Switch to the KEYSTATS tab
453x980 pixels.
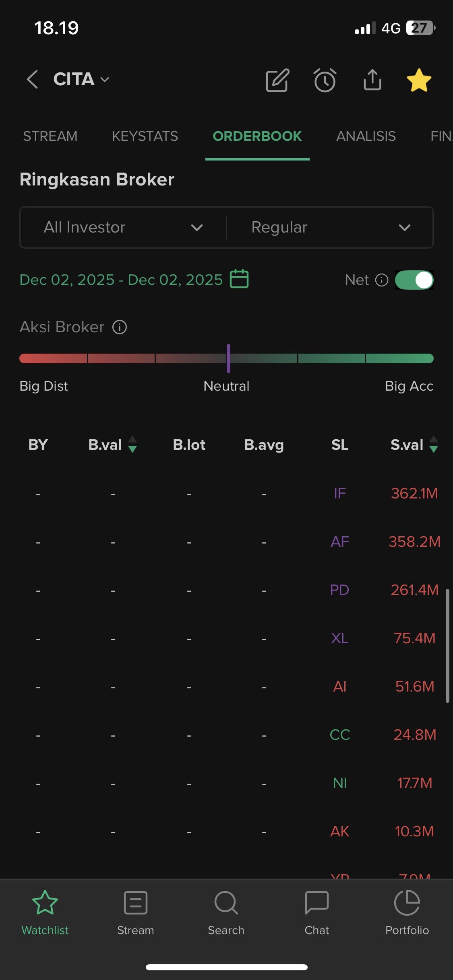click(x=145, y=136)
